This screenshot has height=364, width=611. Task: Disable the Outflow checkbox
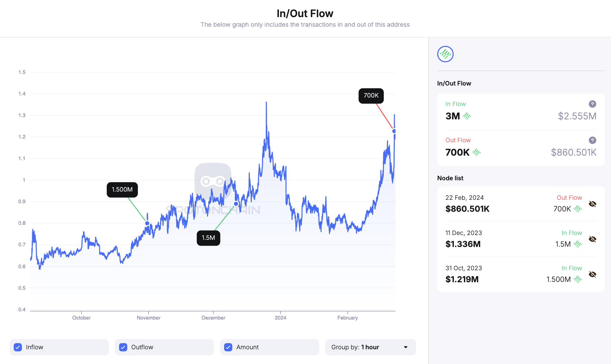(x=123, y=347)
